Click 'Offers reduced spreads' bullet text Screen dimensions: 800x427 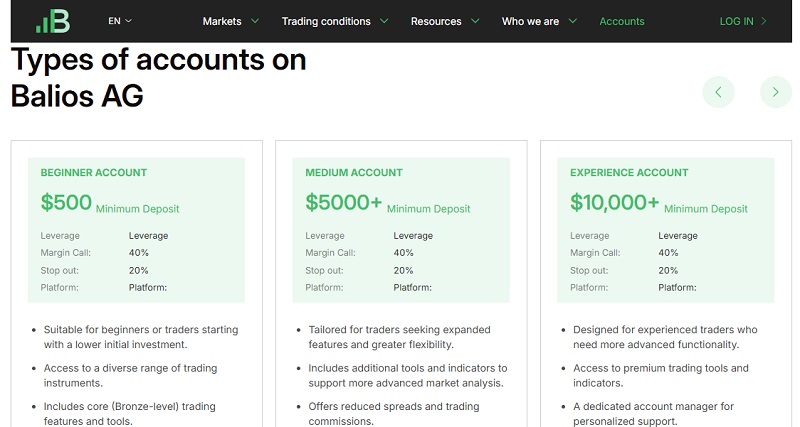(x=394, y=414)
